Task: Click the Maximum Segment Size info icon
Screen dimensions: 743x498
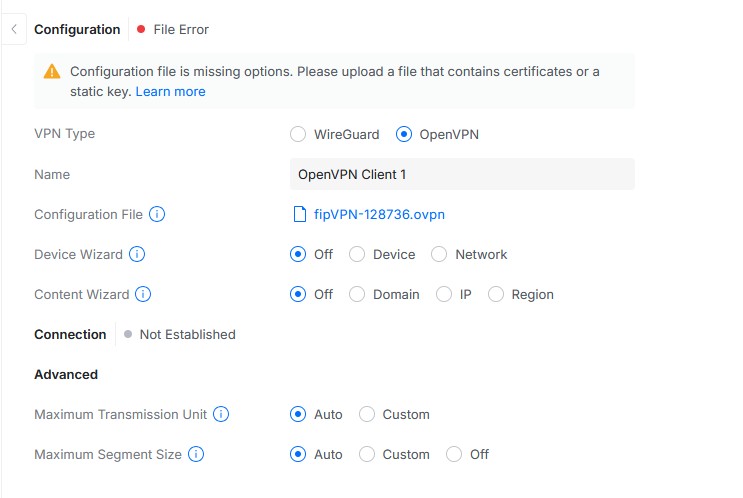Action: (196, 454)
